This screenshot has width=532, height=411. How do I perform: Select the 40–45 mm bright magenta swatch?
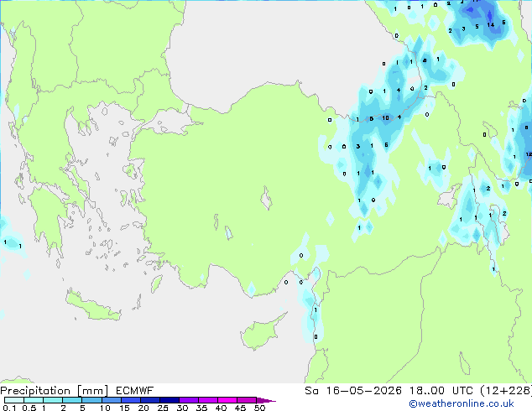click(227, 400)
